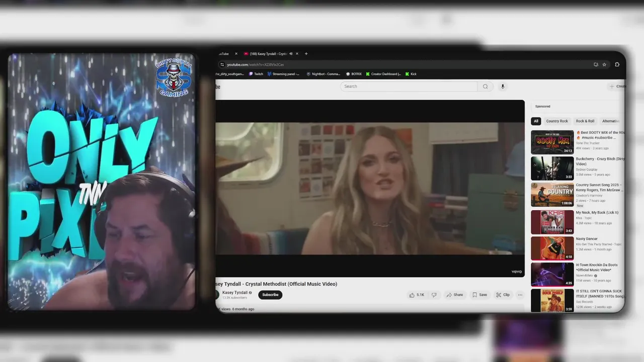Screen dimensions: 644x362
Task: Click the Crystal Methodist video title
Action: point(276,284)
